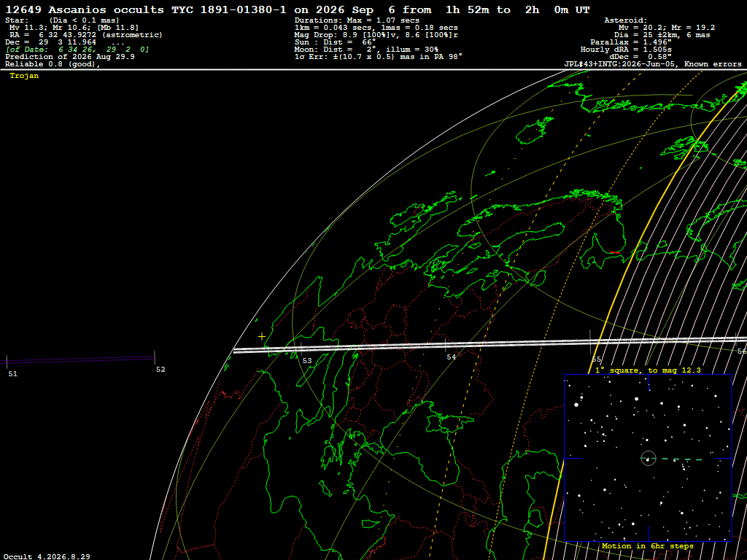
Task: Click the Motion in 6hr steps caption
Action: [648, 546]
